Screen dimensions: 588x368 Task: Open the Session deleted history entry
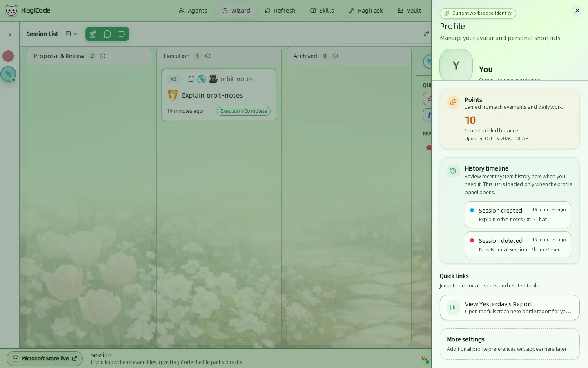tap(518, 245)
